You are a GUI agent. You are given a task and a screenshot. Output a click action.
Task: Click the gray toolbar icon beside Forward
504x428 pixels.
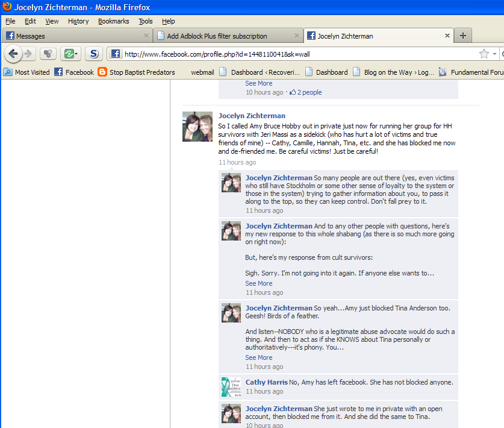click(48, 54)
